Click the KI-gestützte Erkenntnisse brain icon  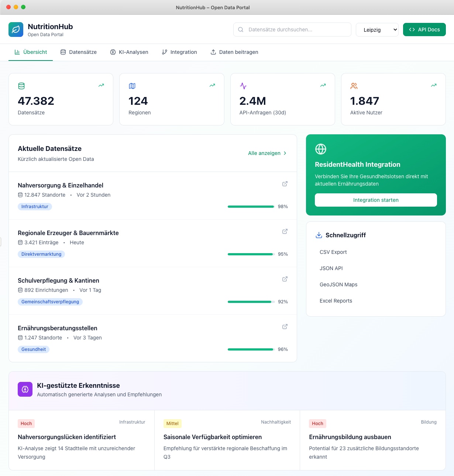tap(25, 389)
